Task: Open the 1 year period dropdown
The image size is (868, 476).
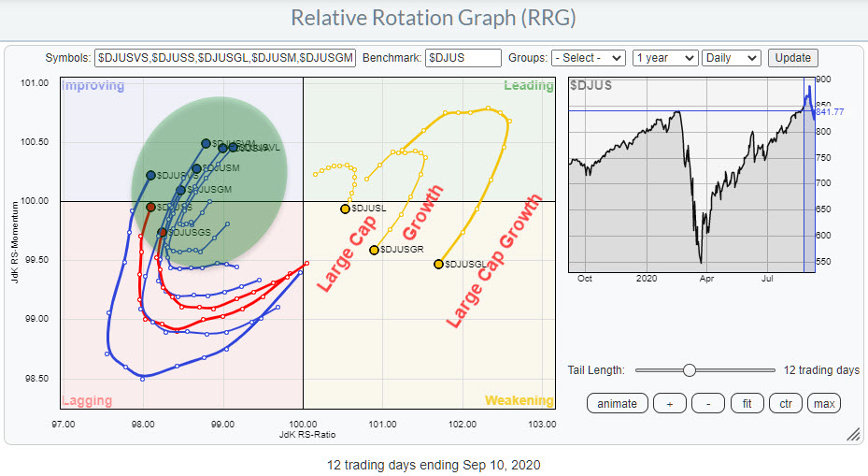Action: tap(664, 58)
